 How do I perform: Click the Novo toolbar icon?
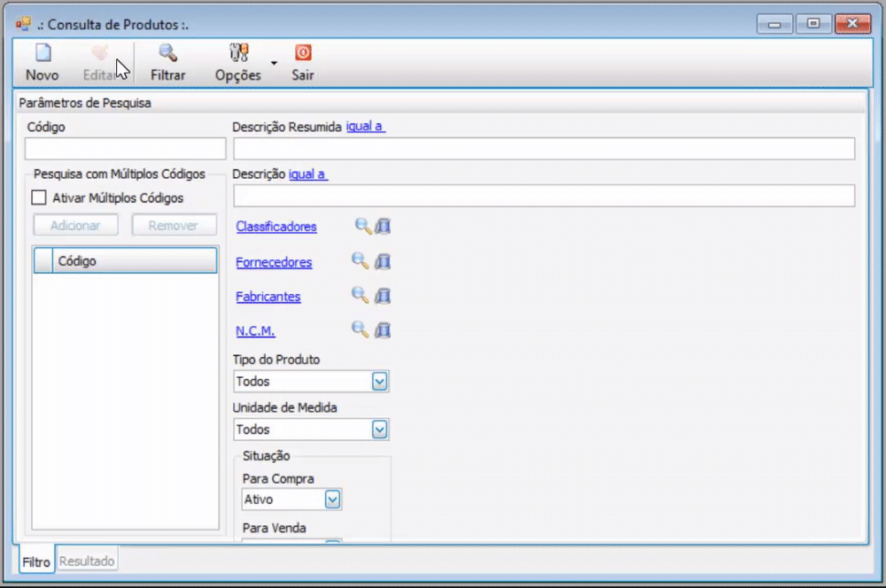tap(43, 53)
